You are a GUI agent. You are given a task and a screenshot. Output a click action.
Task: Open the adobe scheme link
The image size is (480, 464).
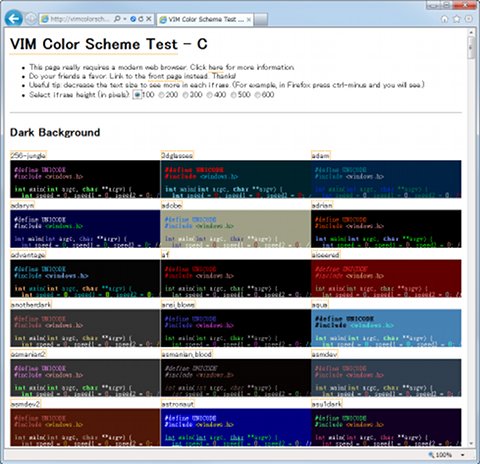171,205
